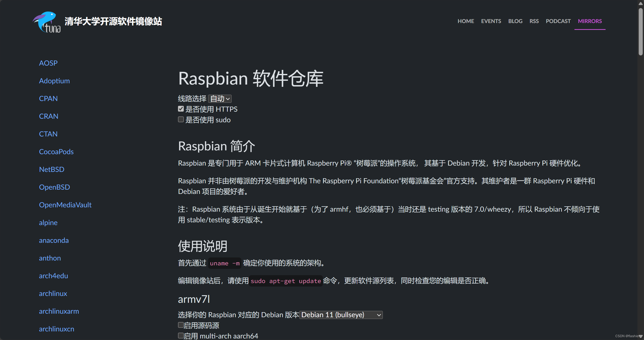Click the vertical page scrollbar thumb
The width and height of the screenshot is (644, 340).
pyautogui.click(x=640, y=32)
